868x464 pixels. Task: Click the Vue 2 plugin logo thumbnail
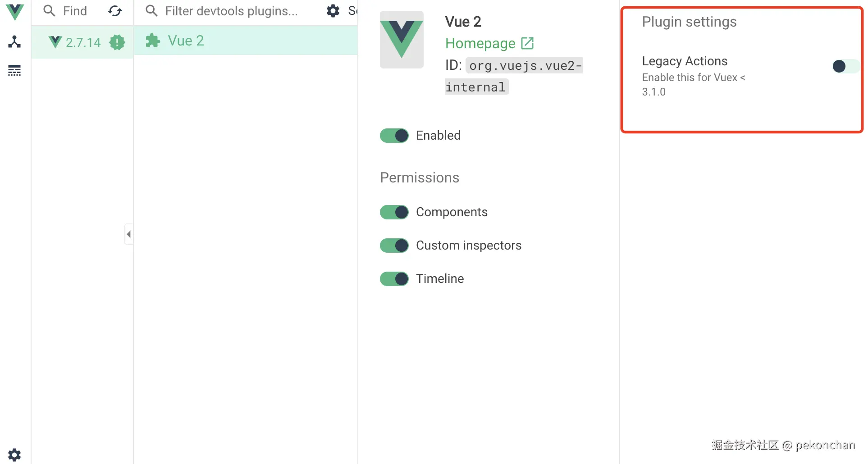tap(402, 40)
